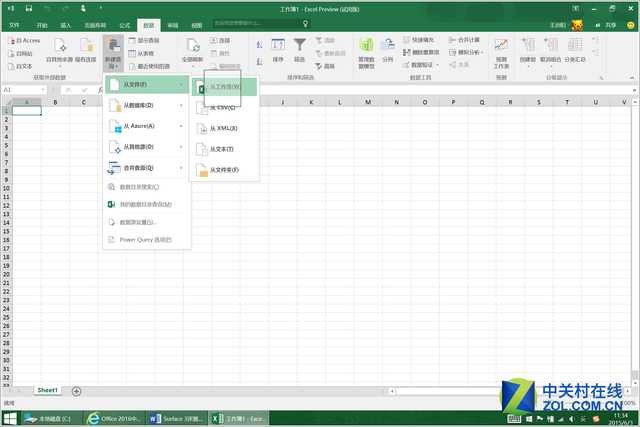
Task: Open the 文件 (File) tab
Action: 14,25
